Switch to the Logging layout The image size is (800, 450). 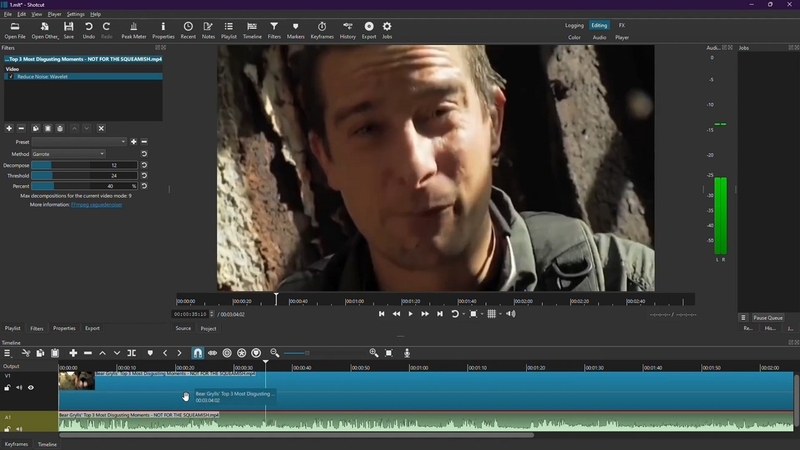point(574,25)
